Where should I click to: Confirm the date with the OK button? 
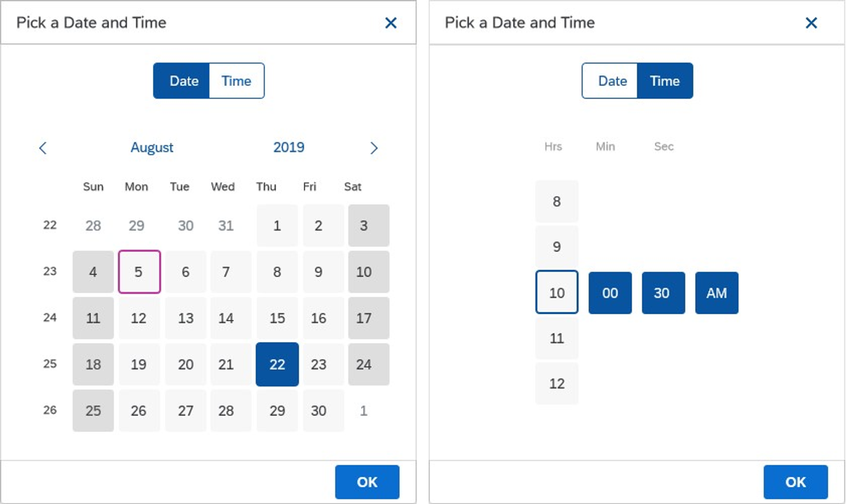367,482
